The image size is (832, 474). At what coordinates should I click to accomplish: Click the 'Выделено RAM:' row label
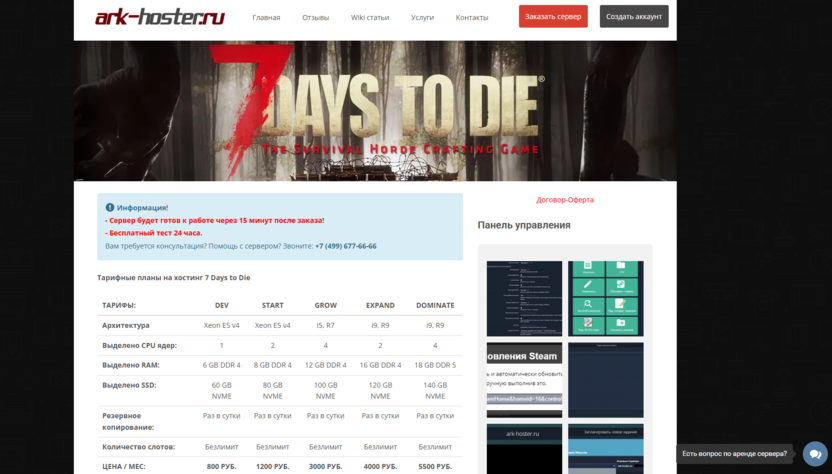point(131,365)
